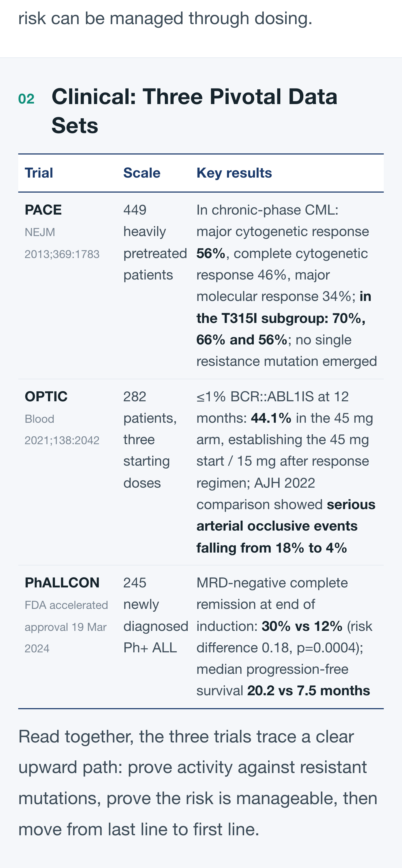Click the green 02 section number

26,99
